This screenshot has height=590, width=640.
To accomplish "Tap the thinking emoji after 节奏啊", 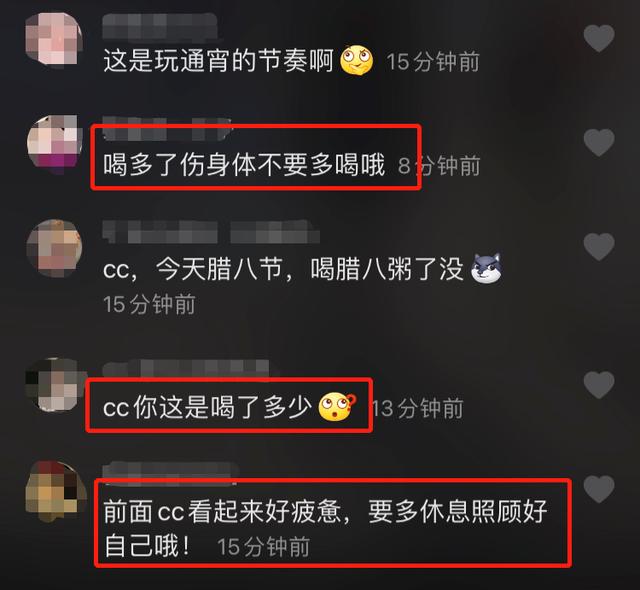I will (356, 60).
